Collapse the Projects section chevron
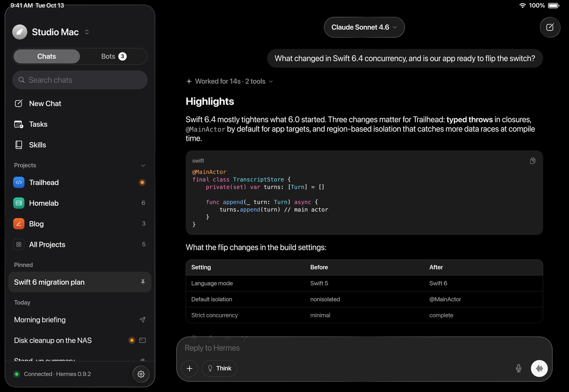 [143, 165]
